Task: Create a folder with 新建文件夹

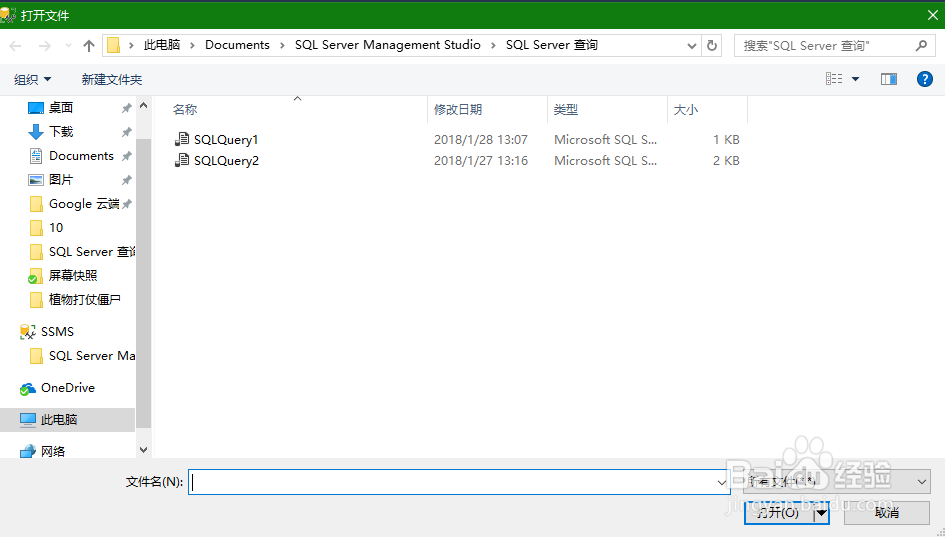Action: point(112,80)
